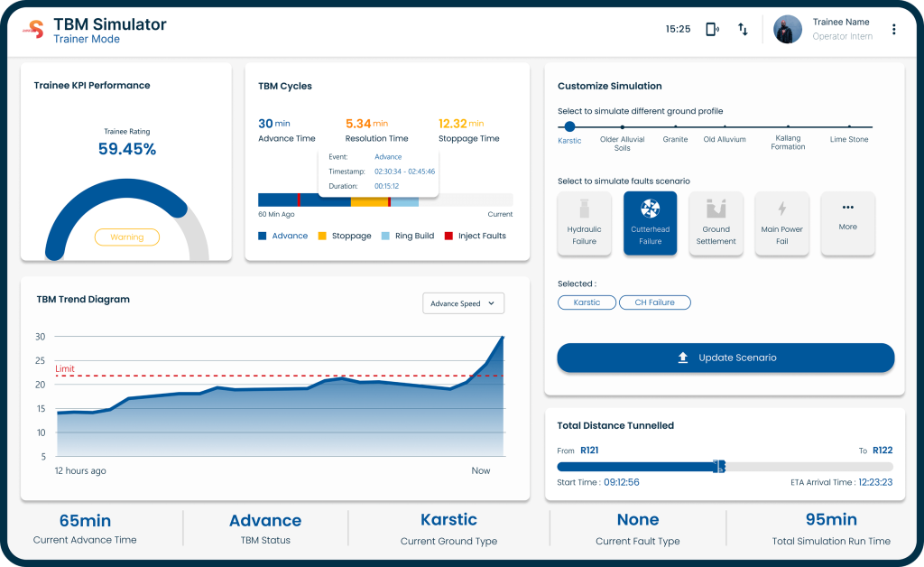The height and width of the screenshot is (567, 924).
Task: Click the TBM Simulator logo icon
Action: click(32, 29)
